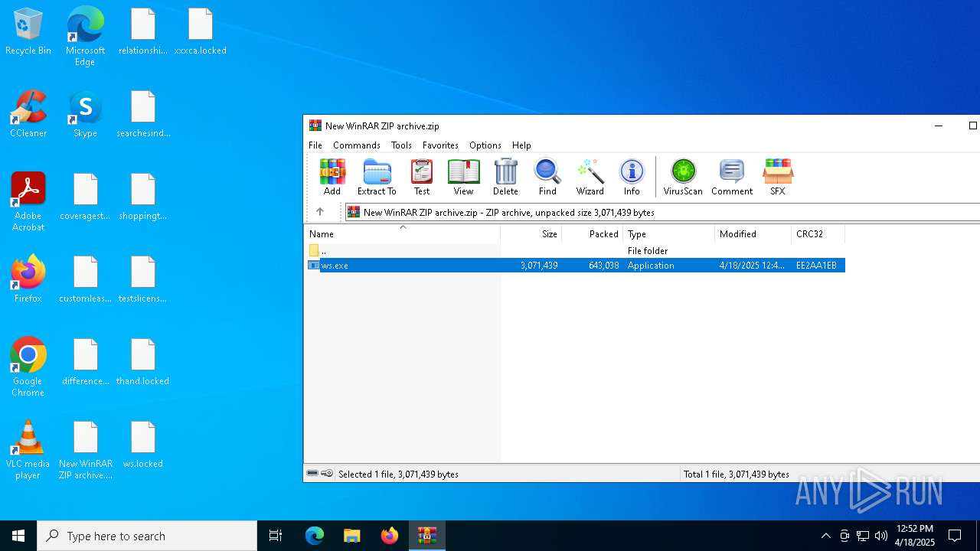This screenshot has height=551, width=980.
Task: Open the volume control in tray
Action: point(880,536)
